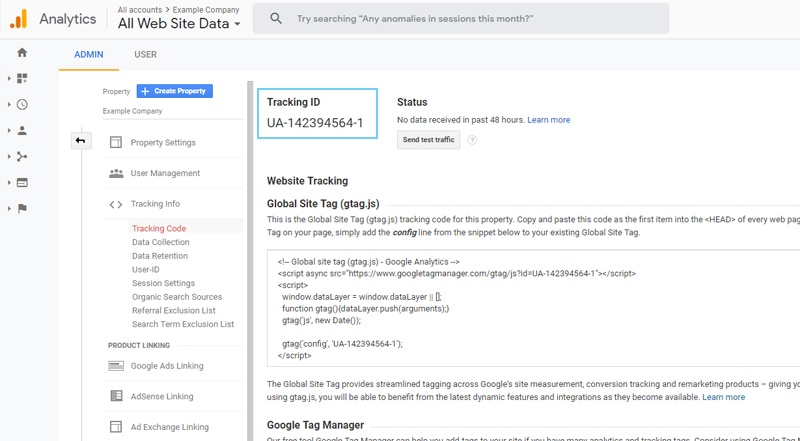Open the Home icon in left sidebar
Viewport: 800px width, 441px height.
coord(22,52)
